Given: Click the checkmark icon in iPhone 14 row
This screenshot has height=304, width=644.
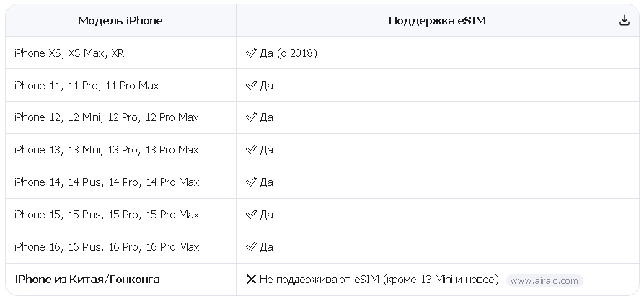Looking at the screenshot, I should (x=251, y=182).
